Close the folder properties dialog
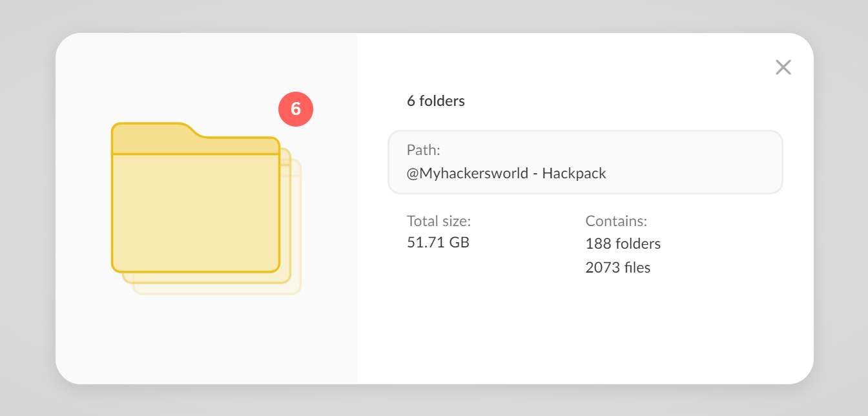 (783, 67)
